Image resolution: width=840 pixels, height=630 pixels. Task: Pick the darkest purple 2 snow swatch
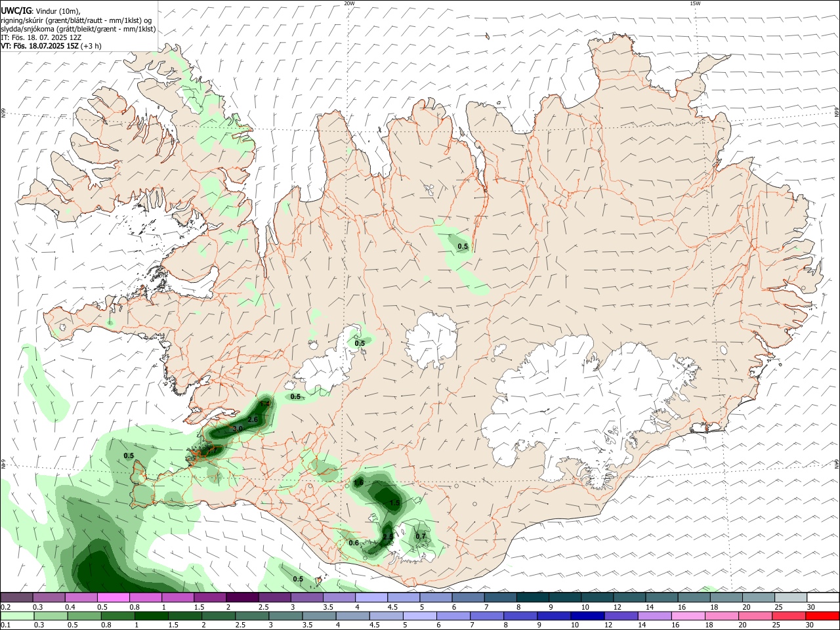[242, 597]
